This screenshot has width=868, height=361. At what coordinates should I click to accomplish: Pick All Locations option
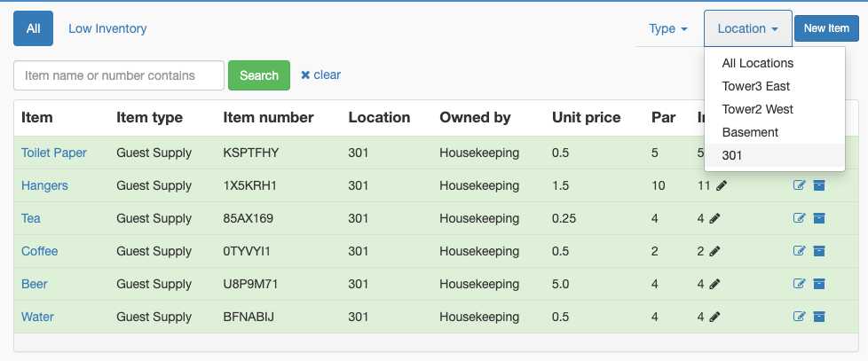pyautogui.click(x=757, y=63)
